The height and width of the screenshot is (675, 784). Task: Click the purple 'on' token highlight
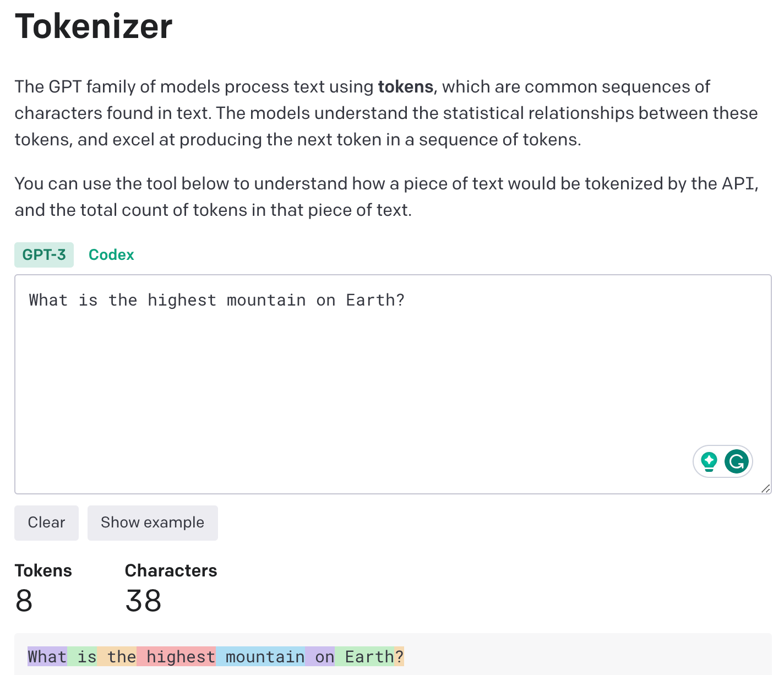[320, 656]
